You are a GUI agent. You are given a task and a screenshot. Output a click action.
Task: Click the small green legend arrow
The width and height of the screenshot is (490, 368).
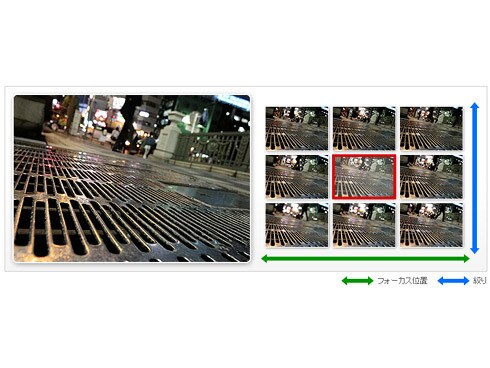tap(357, 281)
